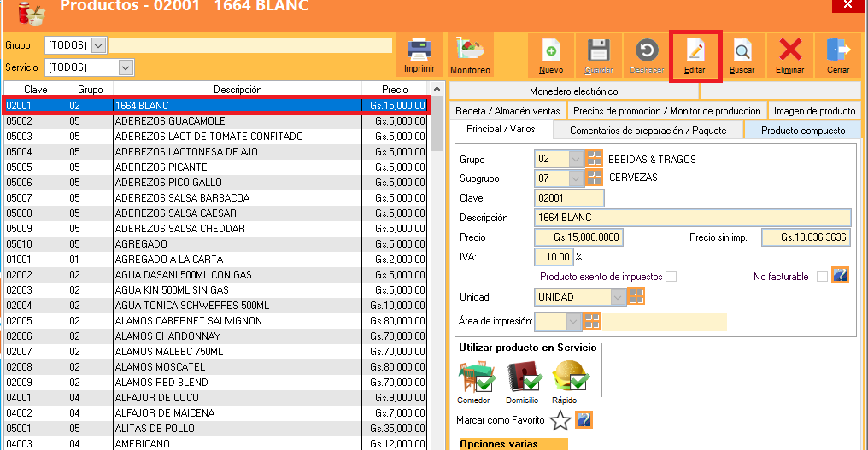The height and width of the screenshot is (450, 868).
Task: Select row ADEREZOS SALSA BARBACOA
Action: coord(216,197)
